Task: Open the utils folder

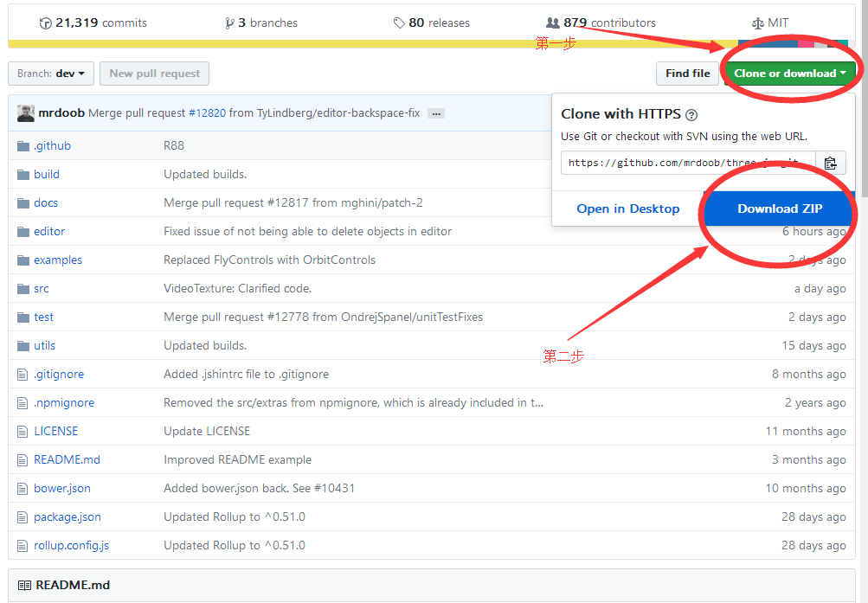Action: click(x=44, y=346)
